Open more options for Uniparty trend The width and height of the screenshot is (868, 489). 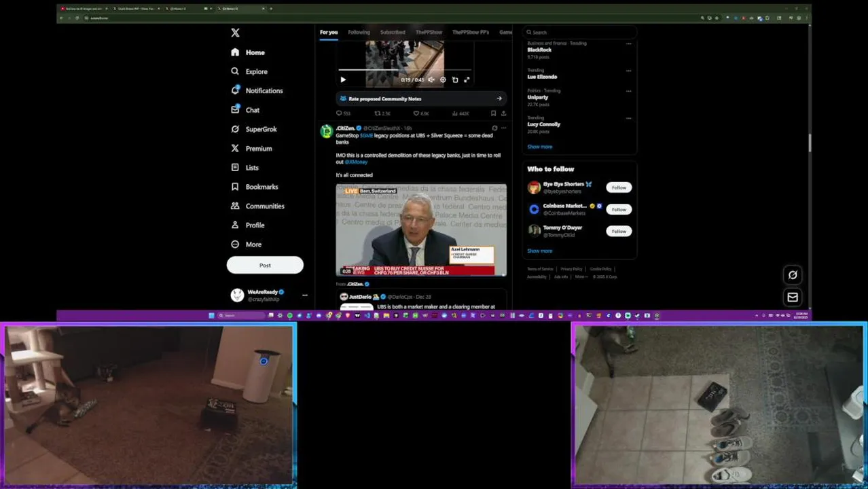click(628, 90)
